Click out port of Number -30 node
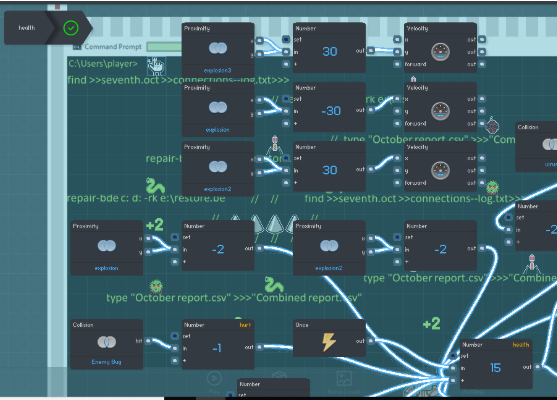The image size is (557, 400). pos(371,110)
